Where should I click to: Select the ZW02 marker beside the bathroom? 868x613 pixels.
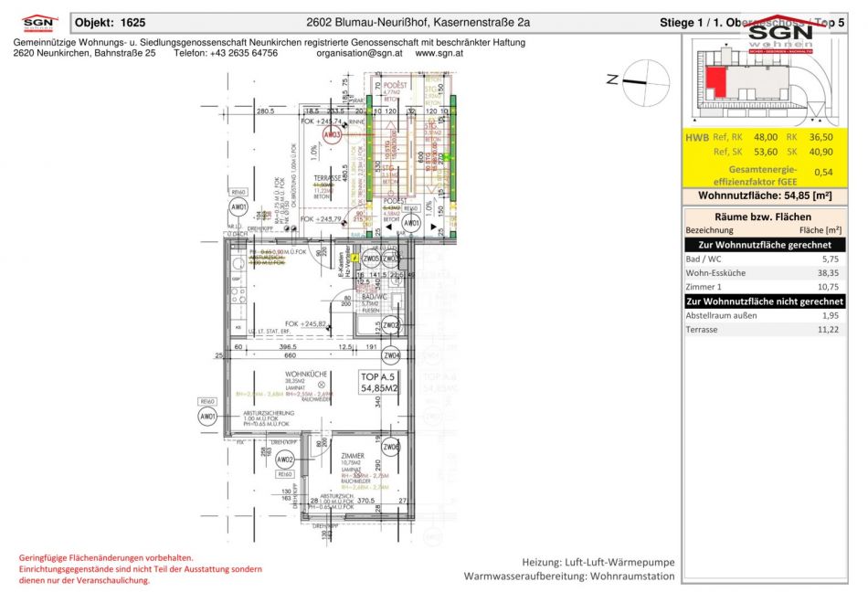click(x=390, y=324)
